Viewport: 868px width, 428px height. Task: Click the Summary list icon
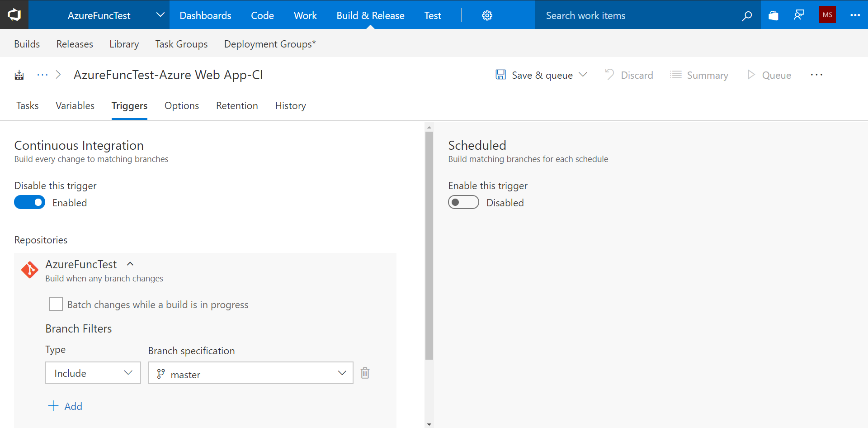[676, 75]
